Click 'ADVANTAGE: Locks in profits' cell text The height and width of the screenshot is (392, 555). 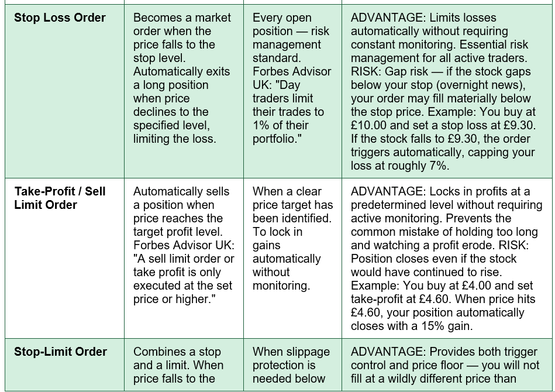446,259
